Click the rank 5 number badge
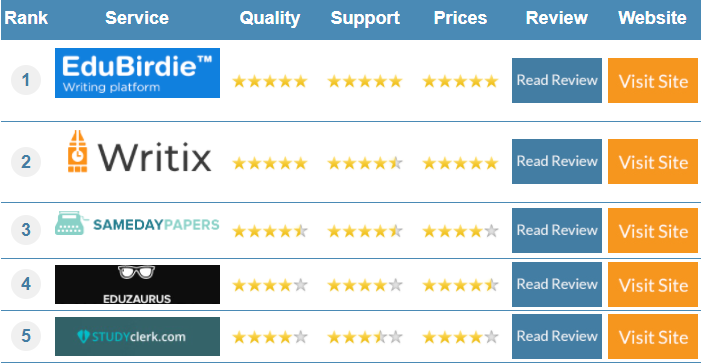 click(26, 336)
